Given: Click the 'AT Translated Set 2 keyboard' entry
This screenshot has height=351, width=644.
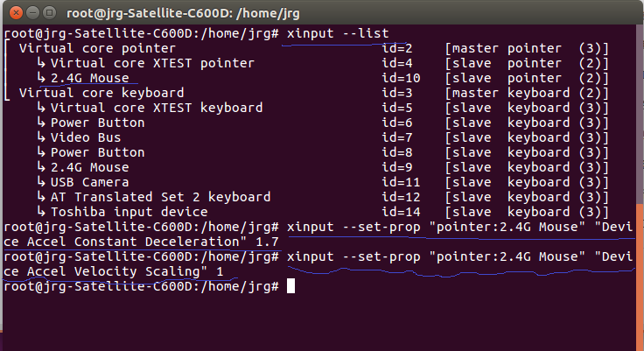Looking at the screenshot, I should pyautogui.click(x=160, y=197).
